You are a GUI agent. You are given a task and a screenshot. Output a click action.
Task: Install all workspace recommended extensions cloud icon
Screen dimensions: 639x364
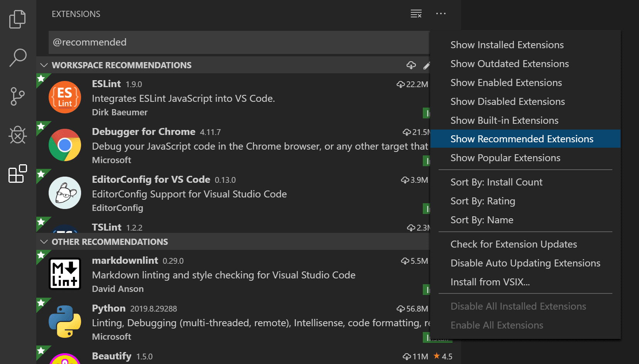[x=411, y=65]
